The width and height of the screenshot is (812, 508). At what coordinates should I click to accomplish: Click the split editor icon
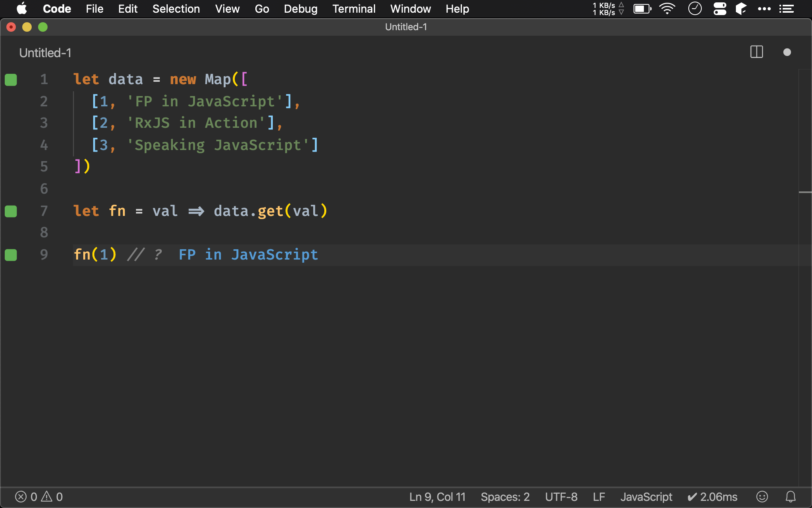pyautogui.click(x=756, y=52)
